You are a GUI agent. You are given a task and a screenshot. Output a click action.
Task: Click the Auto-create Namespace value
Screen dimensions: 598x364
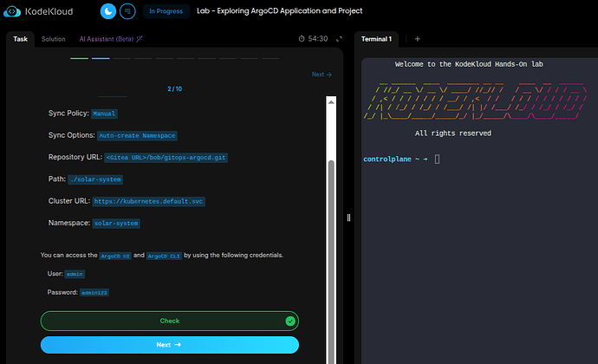(x=137, y=136)
